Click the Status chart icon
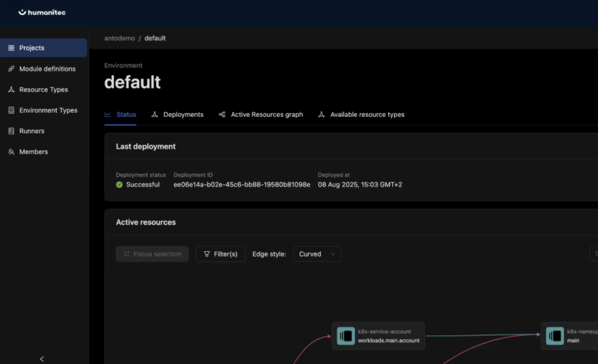 [108, 114]
